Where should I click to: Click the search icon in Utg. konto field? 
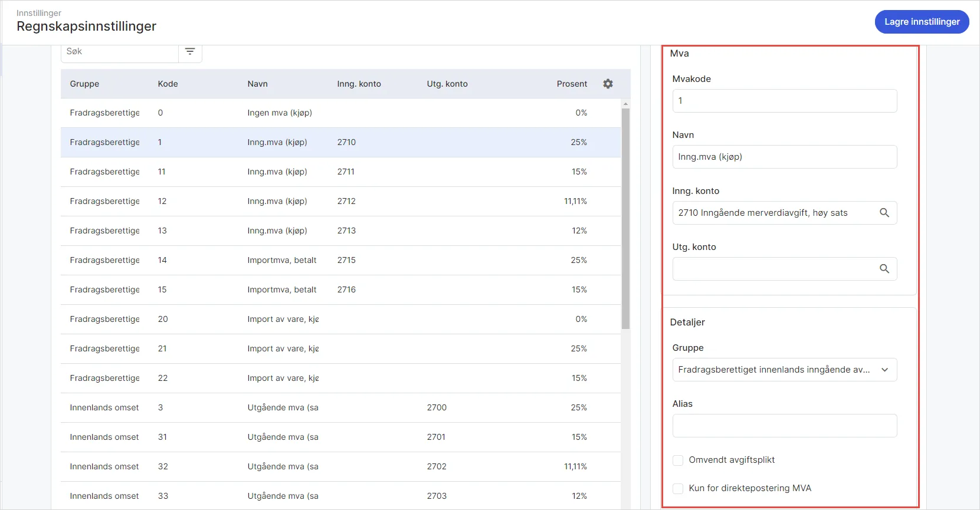click(x=884, y=269)
